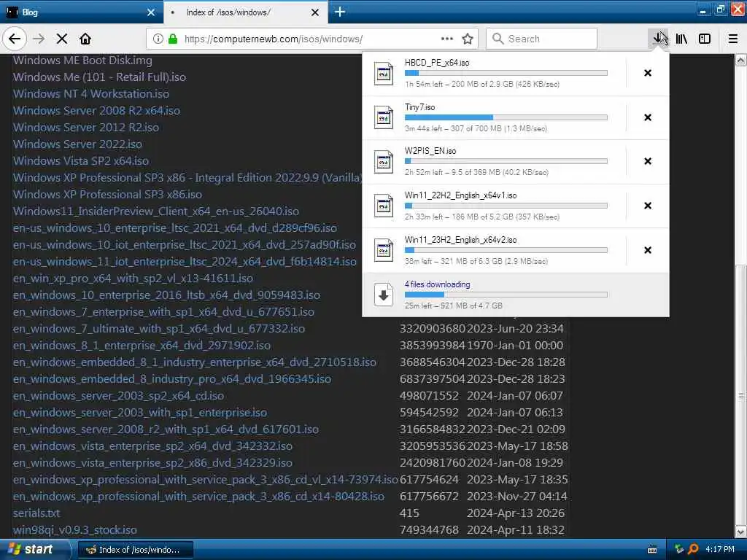Viewport: 747px width, 560px height.
Task: Click en_windows_8_1_enterprise_x64 iso link
Action: click(x=142, y=345)
